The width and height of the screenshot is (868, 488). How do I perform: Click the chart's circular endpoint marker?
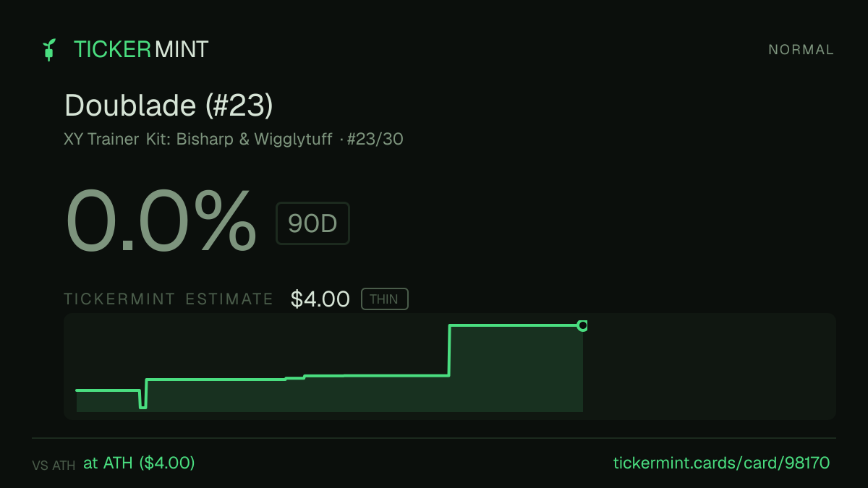click(x=582, y=326)
